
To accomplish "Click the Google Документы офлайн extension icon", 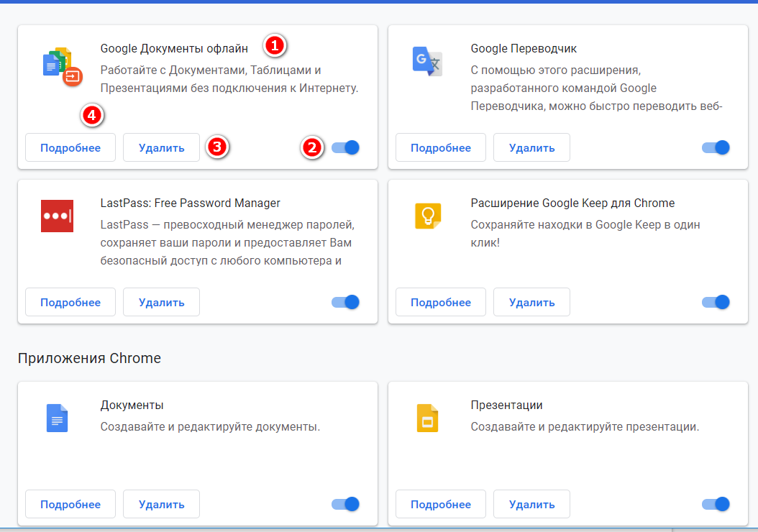I will [x=63, y=67].
